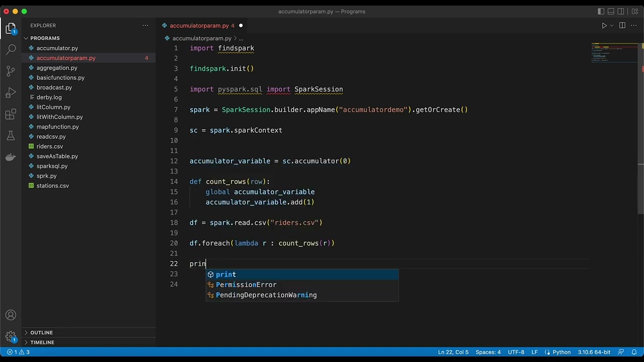Screen dimensions: 644x362
Task: Click the breadcrumb ellipsis symbol segment
Action: click(x=241, y=38)
